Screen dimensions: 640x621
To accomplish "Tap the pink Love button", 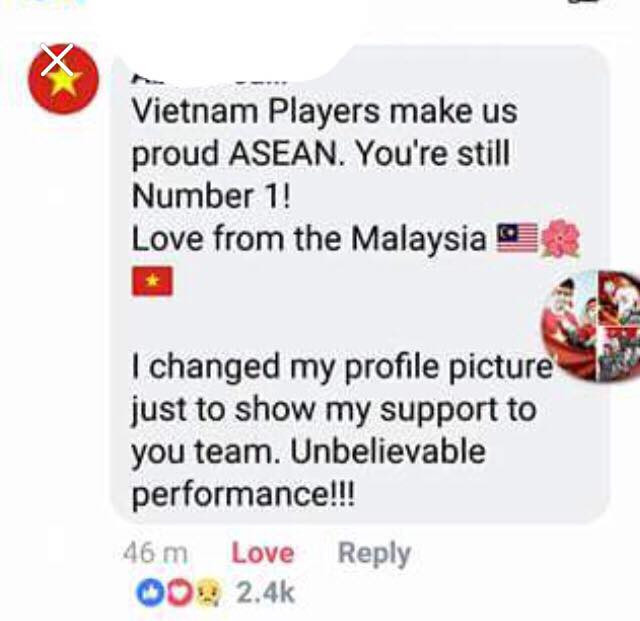I will point(263,554).
